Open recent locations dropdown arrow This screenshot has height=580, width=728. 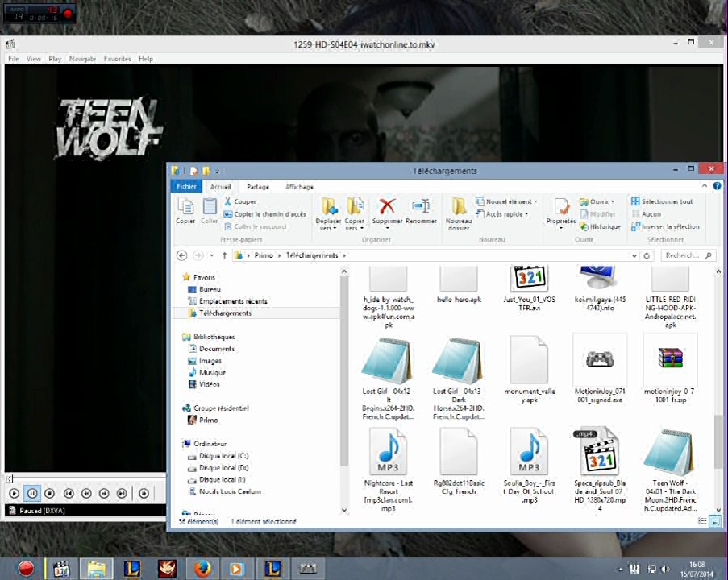[212, 255]
